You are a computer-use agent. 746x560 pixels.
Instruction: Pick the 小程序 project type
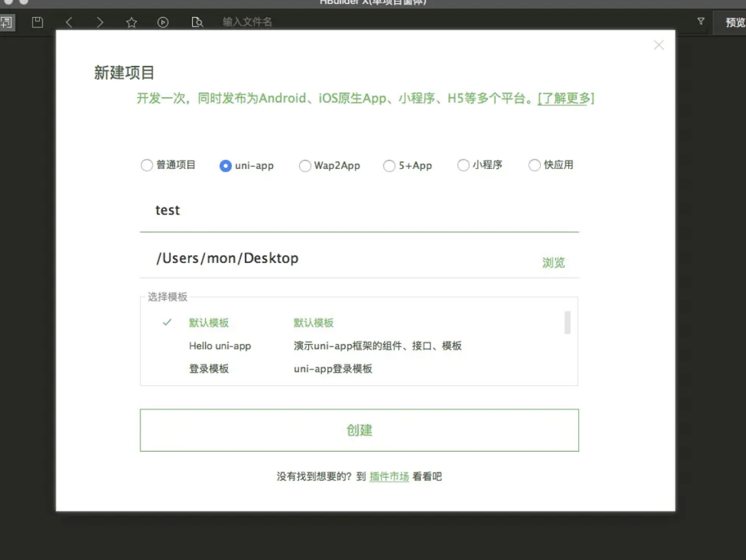point(463,165)
